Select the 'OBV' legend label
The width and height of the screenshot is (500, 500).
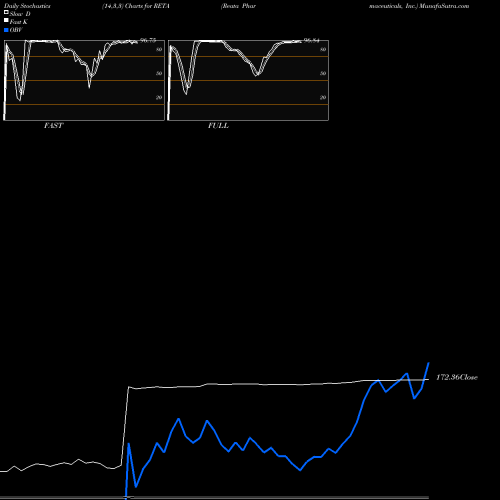click(16, 30)
